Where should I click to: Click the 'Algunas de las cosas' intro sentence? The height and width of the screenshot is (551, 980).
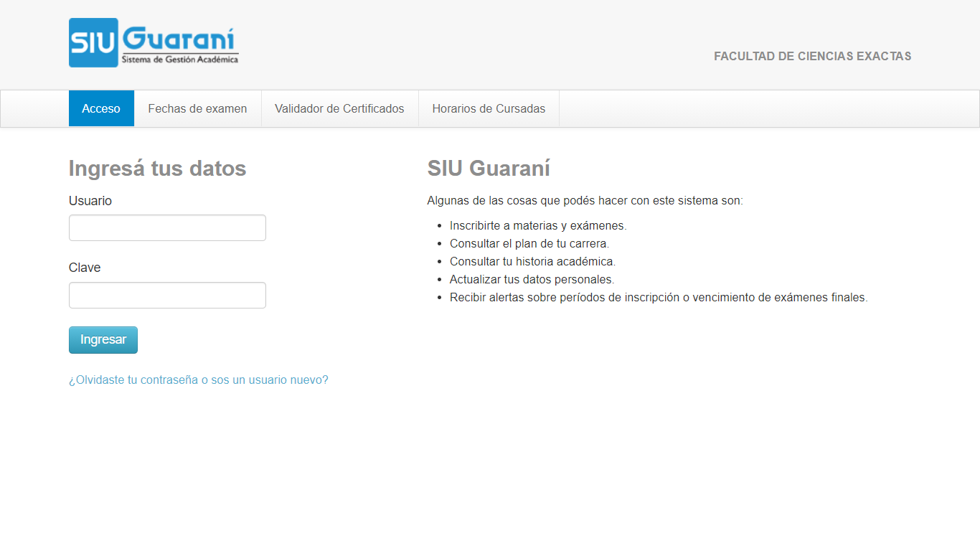point(585,201)
